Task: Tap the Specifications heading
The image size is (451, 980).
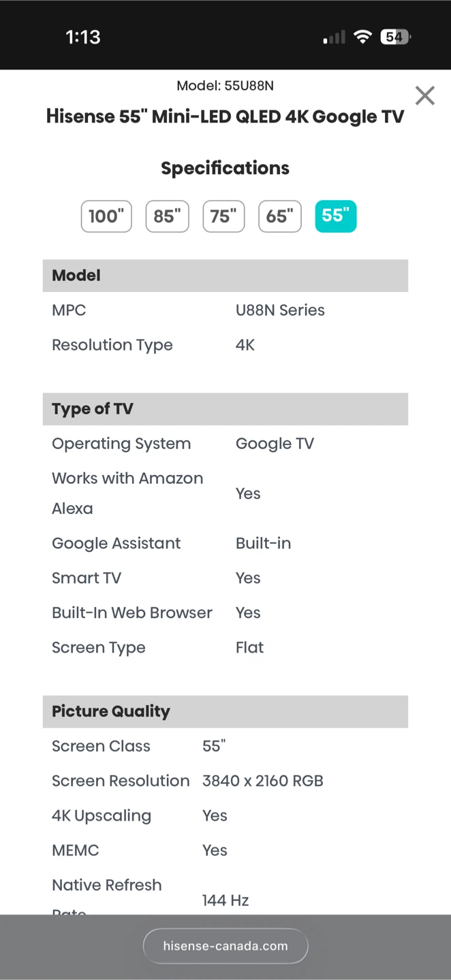Action: (x=226, y=168)
